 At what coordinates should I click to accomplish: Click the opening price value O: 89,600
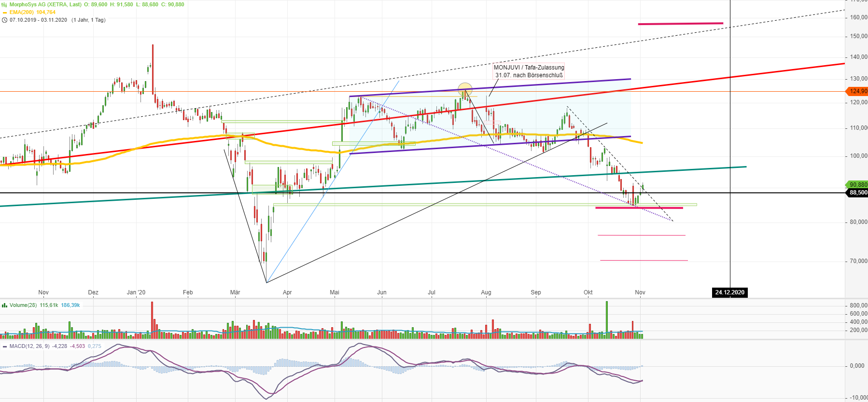96,4
